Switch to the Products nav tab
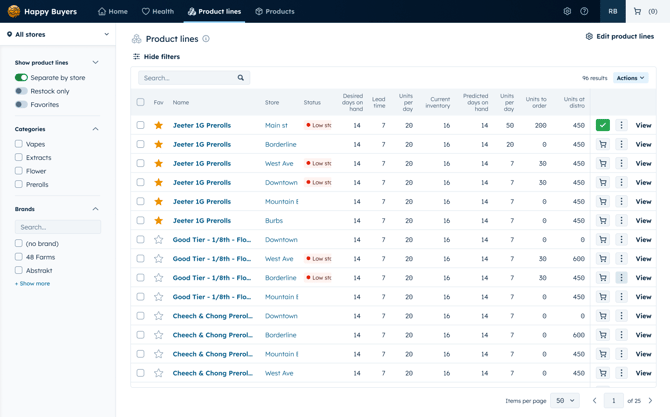Screen dimensions: 670x417 click(x=274, y=12)
